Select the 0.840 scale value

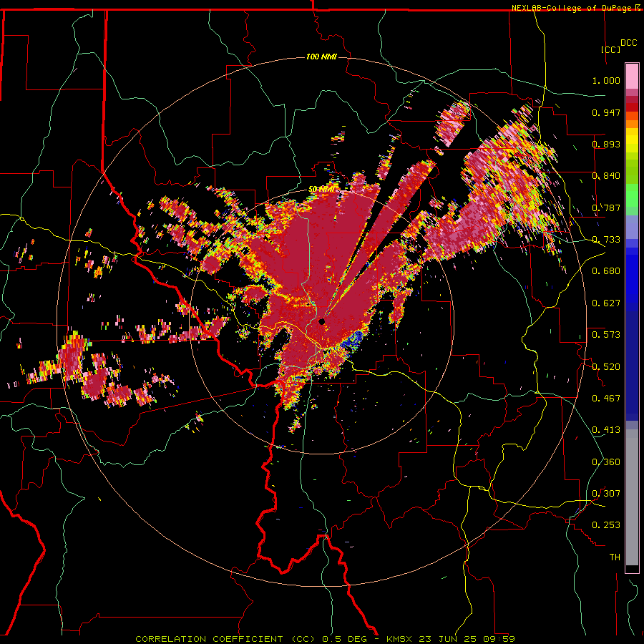tap(606, 176)
